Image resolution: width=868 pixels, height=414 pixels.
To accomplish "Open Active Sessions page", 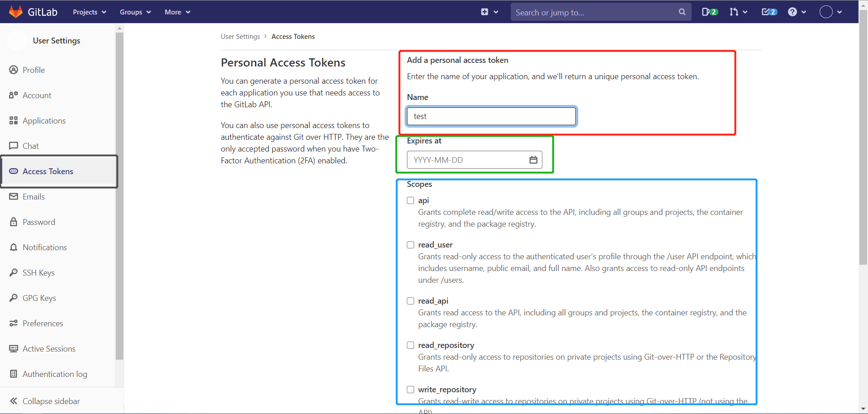I will (x=49, y=349).
